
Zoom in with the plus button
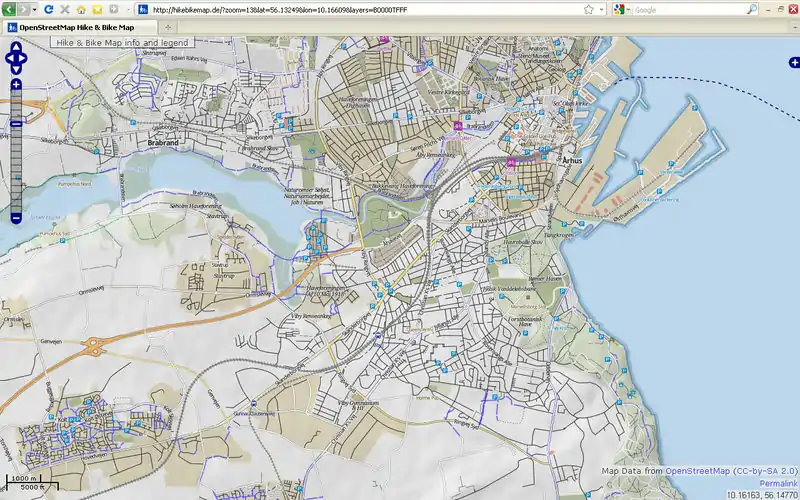point(16,85)
